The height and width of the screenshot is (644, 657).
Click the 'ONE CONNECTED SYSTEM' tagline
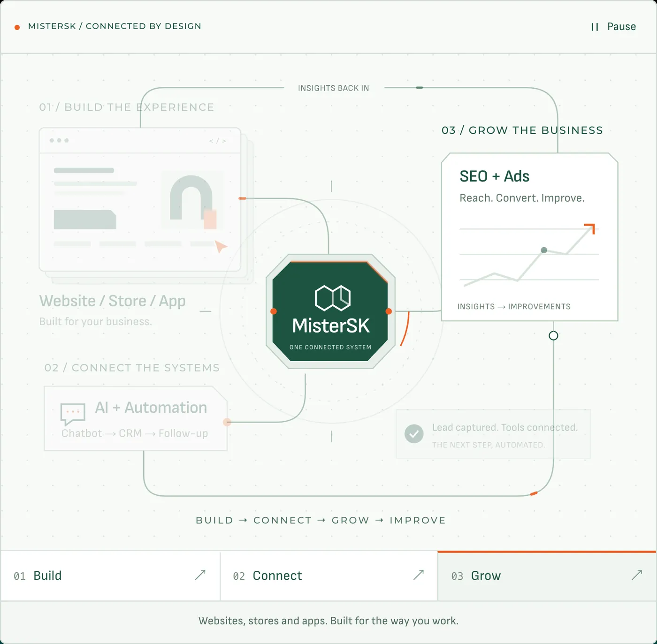tap(330, 348)
